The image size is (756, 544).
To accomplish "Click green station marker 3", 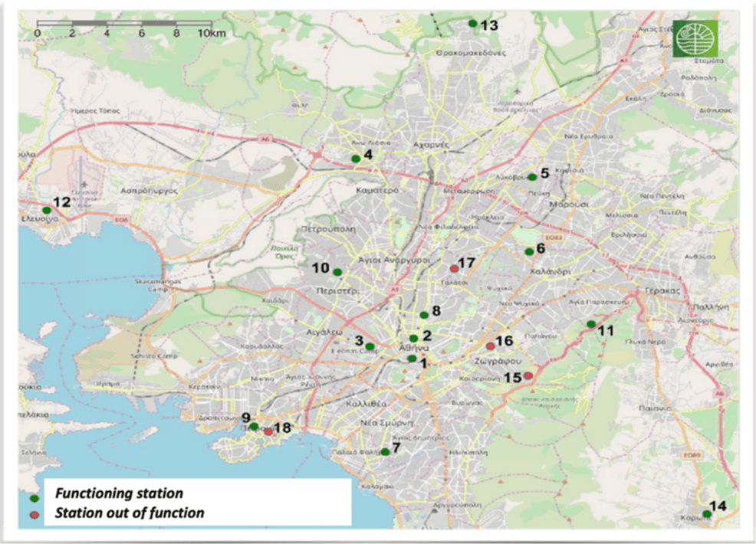I will tap(370, 346).
